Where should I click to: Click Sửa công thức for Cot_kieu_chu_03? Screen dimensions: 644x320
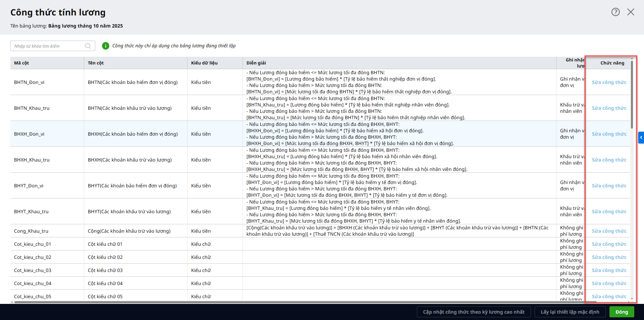click(x=609, y=270)
